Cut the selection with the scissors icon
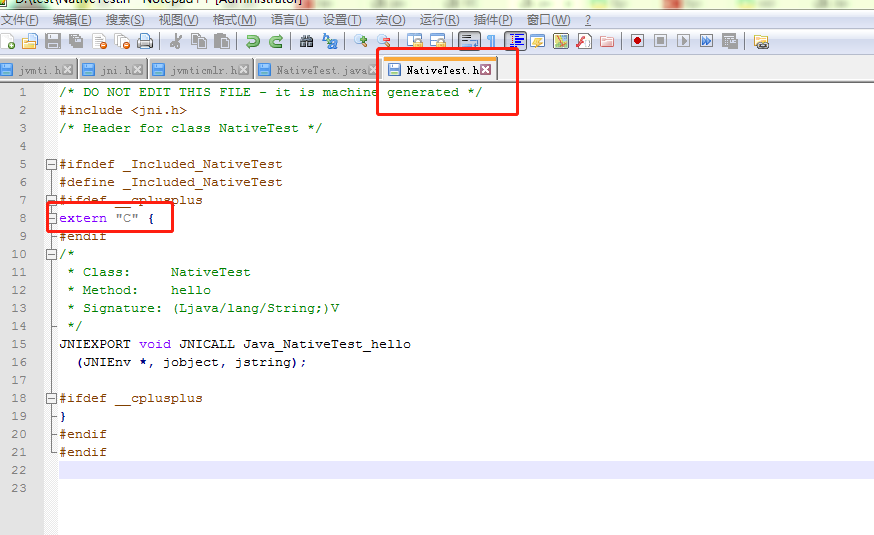This screenshot has width=874, height=535. (176, 41)
